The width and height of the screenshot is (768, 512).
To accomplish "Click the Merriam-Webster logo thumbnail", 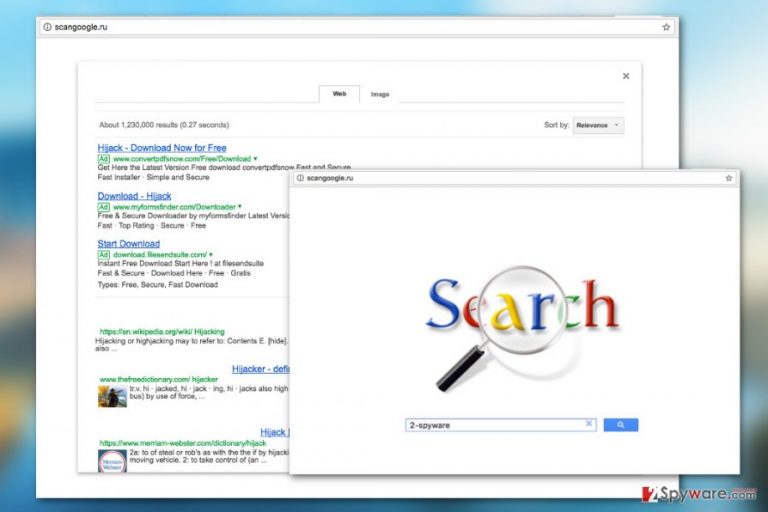I will pyautogui.click(x=112, y=461).
